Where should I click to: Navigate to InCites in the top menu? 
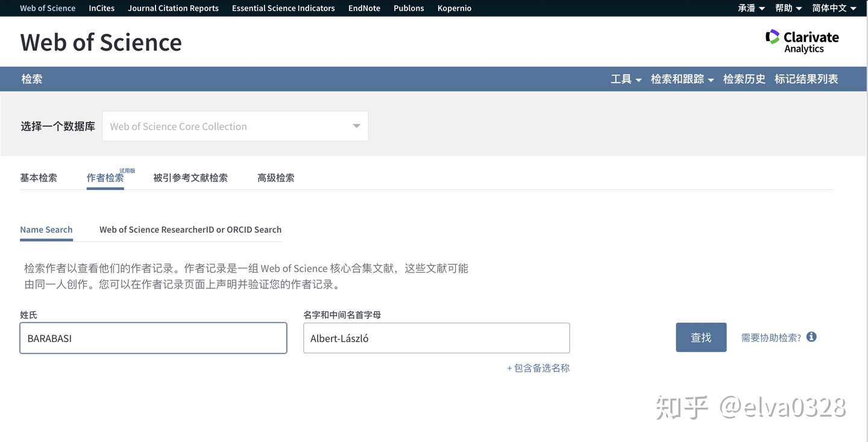click(x=101, y=8)
